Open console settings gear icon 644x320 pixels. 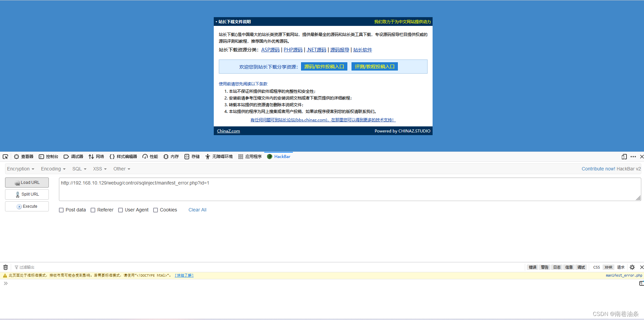(632, 267)
